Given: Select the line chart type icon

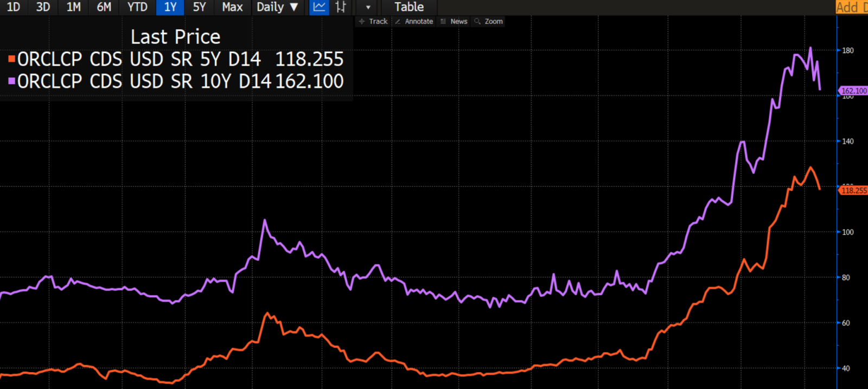Looking at the screenshot, I should point(320,7).
